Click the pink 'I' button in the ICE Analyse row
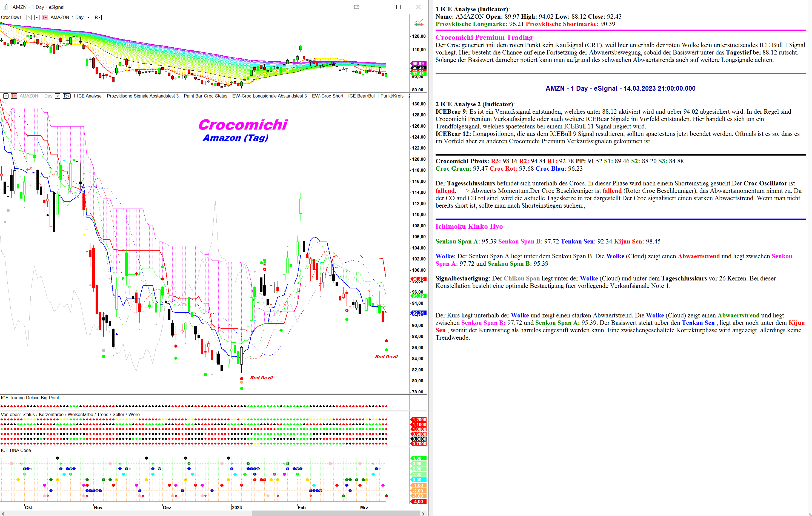 14,96
